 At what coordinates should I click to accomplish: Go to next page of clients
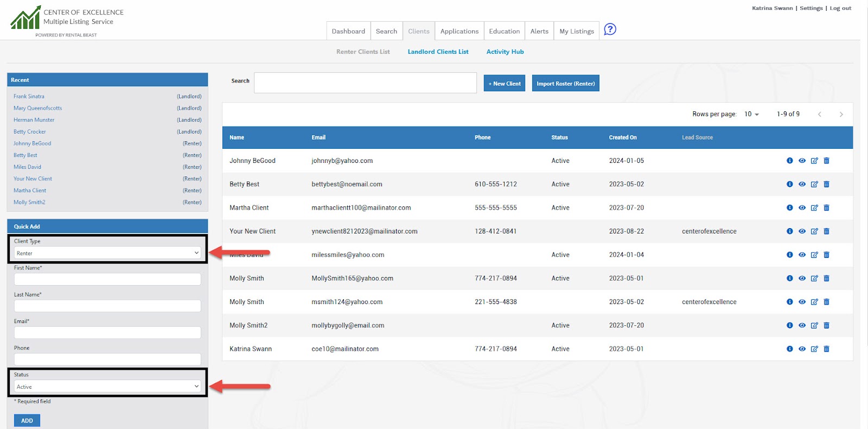click(x=841, y=114)
